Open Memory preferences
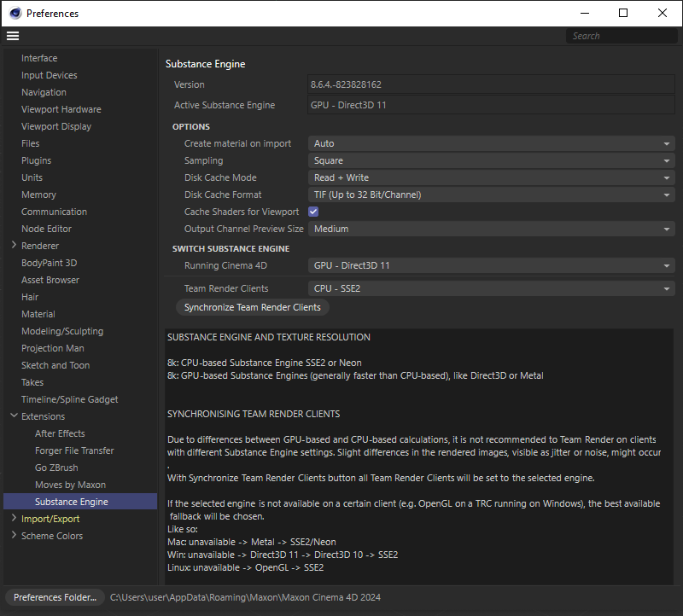Viewport: 683px width, 616px height. 38,195
